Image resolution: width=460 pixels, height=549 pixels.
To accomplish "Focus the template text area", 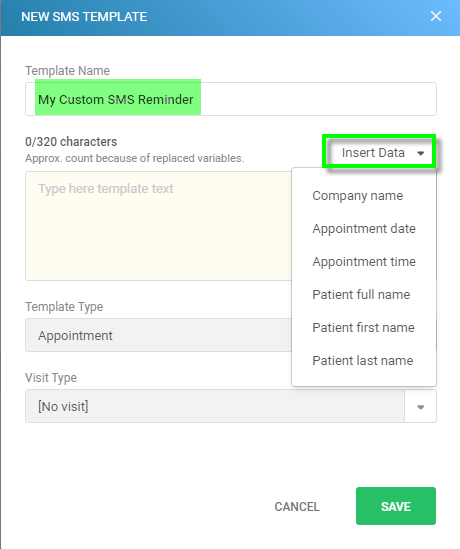I will [x=158, y=226].
